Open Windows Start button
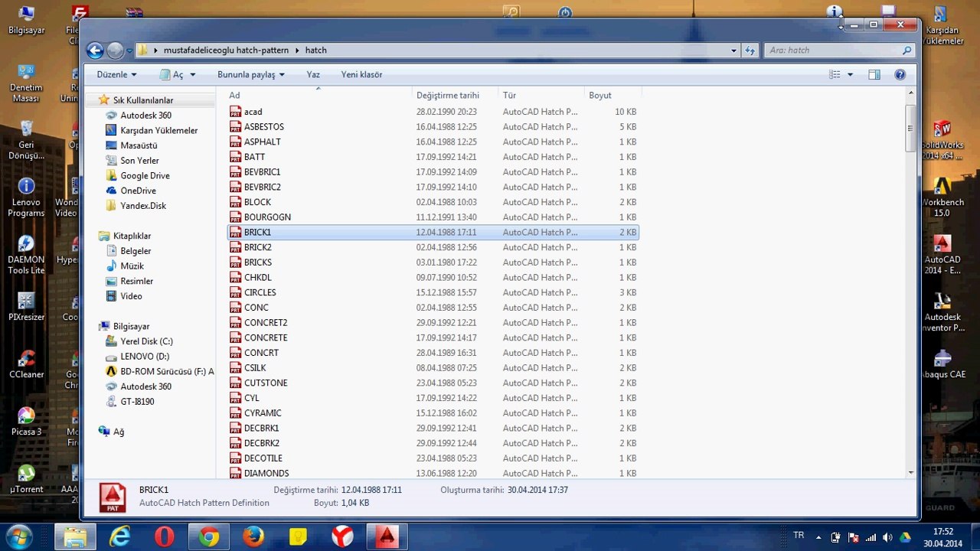Image resolution: width=980 pixels, height=551 pixels. pos(19,536)
